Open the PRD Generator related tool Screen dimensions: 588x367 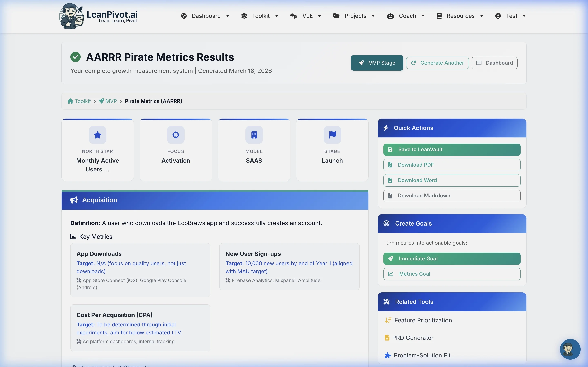pyautogui.click(x=413, y=338)
